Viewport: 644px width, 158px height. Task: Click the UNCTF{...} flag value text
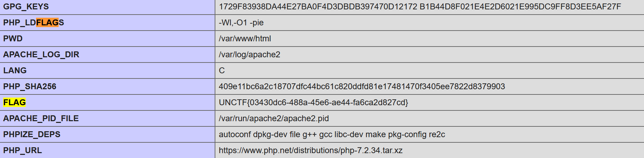click(314, 102)
